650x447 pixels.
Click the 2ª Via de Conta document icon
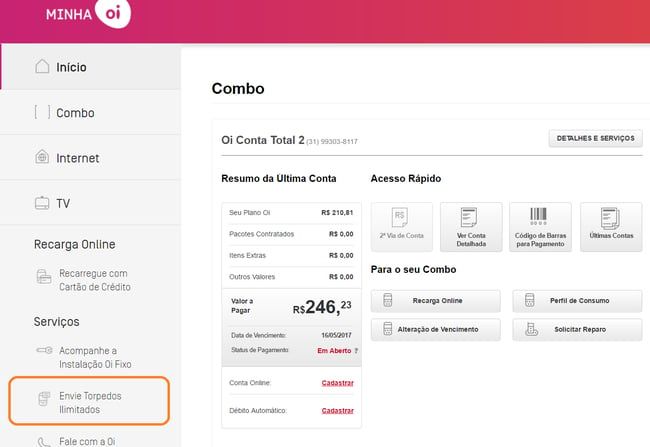pyautogui.click(x=400, y=217)
